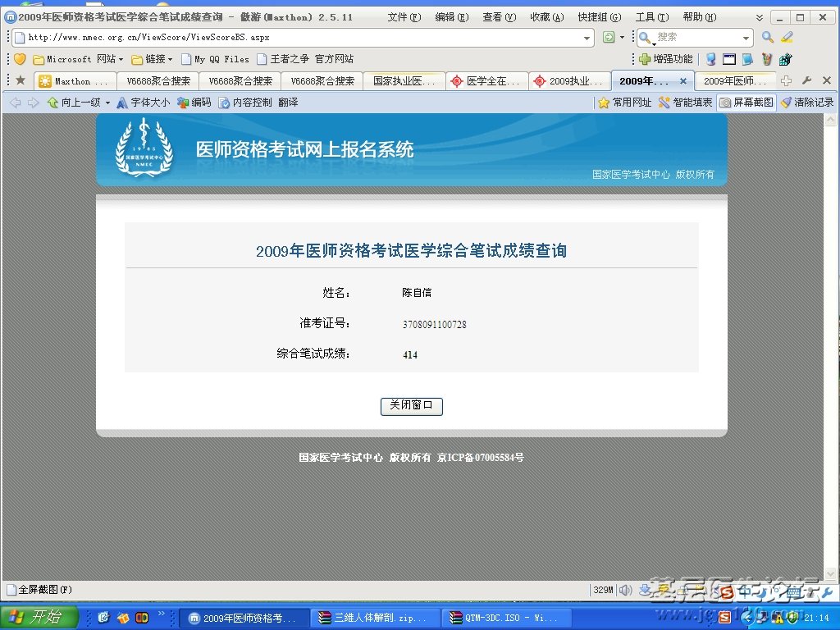This screenshot has width=840, height=630.
Task: Click the new tab plus icon
Action: pyautogui.click(x=786, y=80)
